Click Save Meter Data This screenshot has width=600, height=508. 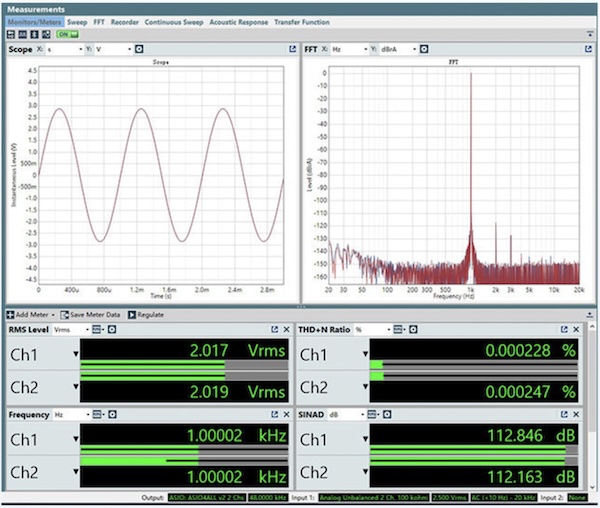pos(91,315)
